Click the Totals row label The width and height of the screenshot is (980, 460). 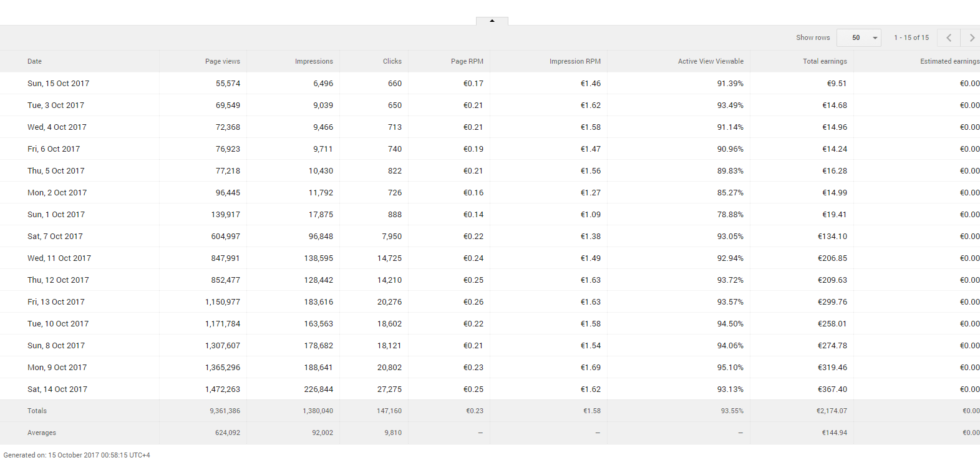point(37,411)
